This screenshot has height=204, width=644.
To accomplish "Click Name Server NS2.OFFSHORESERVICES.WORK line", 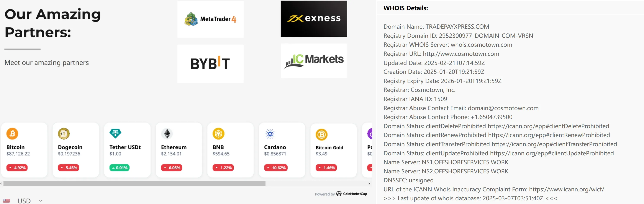I will [446, 171].
